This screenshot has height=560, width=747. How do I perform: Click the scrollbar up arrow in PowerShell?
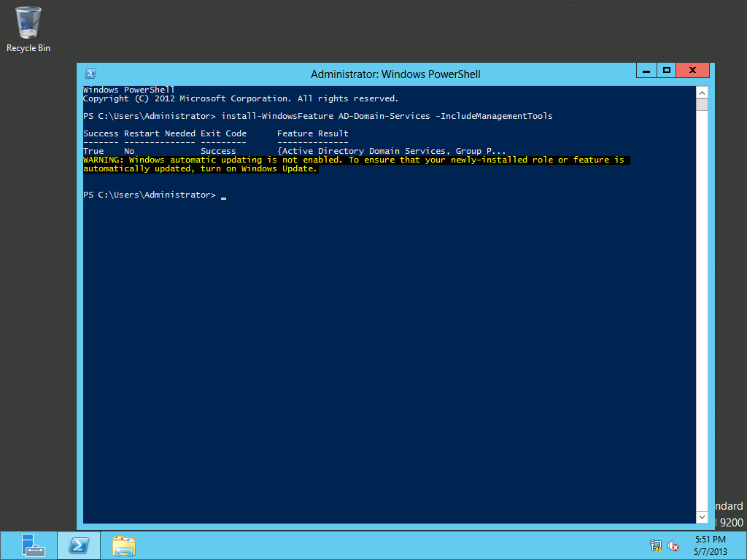(x=702, y=93)
